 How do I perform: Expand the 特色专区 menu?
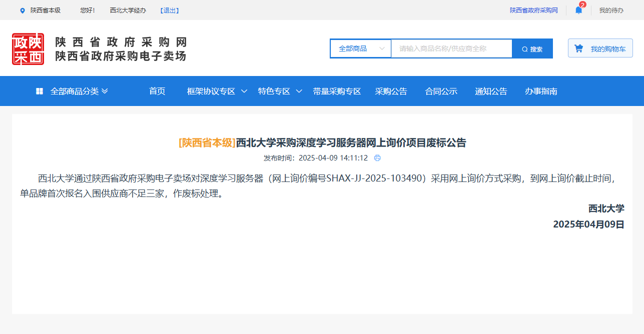[299, 91]
